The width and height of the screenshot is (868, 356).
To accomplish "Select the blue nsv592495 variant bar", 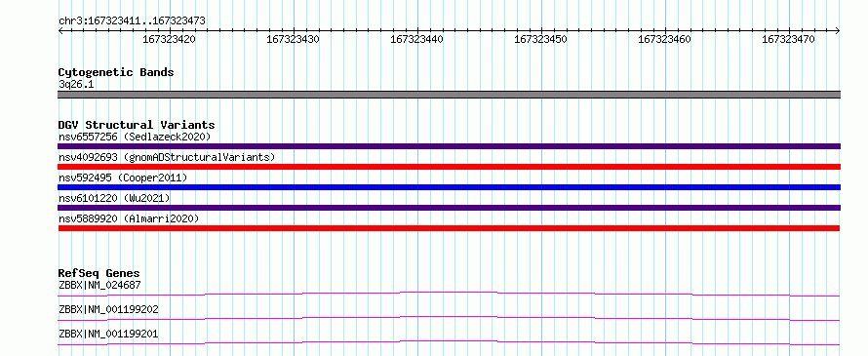I will 449,187.
